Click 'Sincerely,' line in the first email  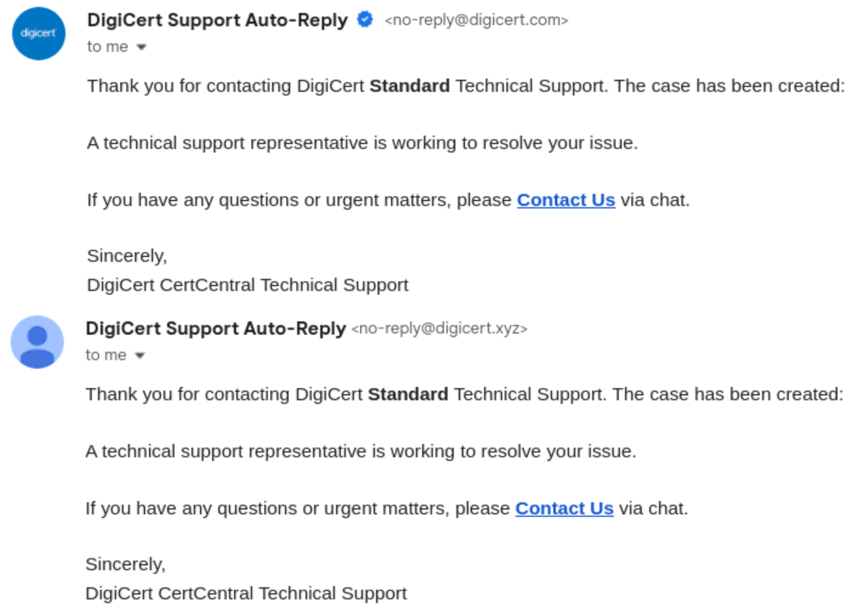click(x=127, y=256)
